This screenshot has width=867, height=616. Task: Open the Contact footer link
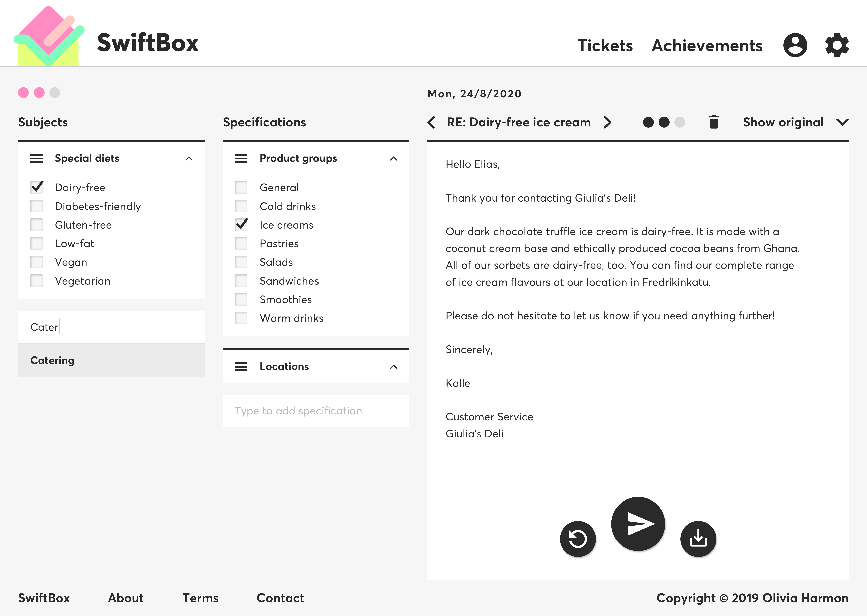(280, 598)
